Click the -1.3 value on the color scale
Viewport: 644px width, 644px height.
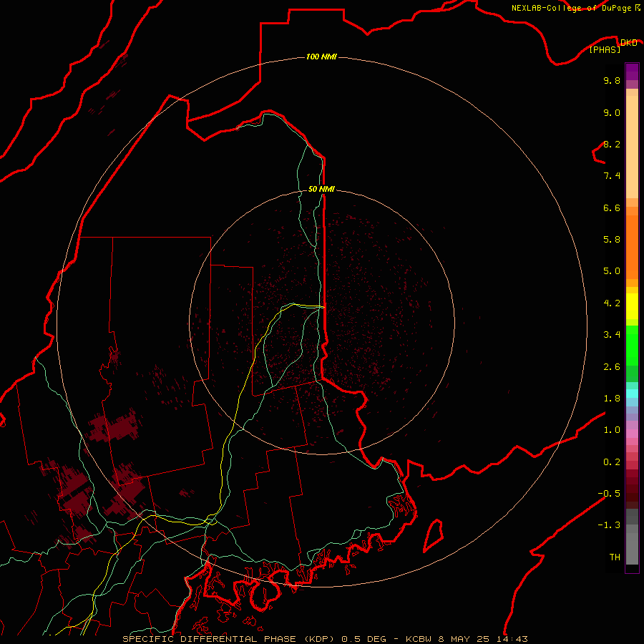[x=609, y=525]
